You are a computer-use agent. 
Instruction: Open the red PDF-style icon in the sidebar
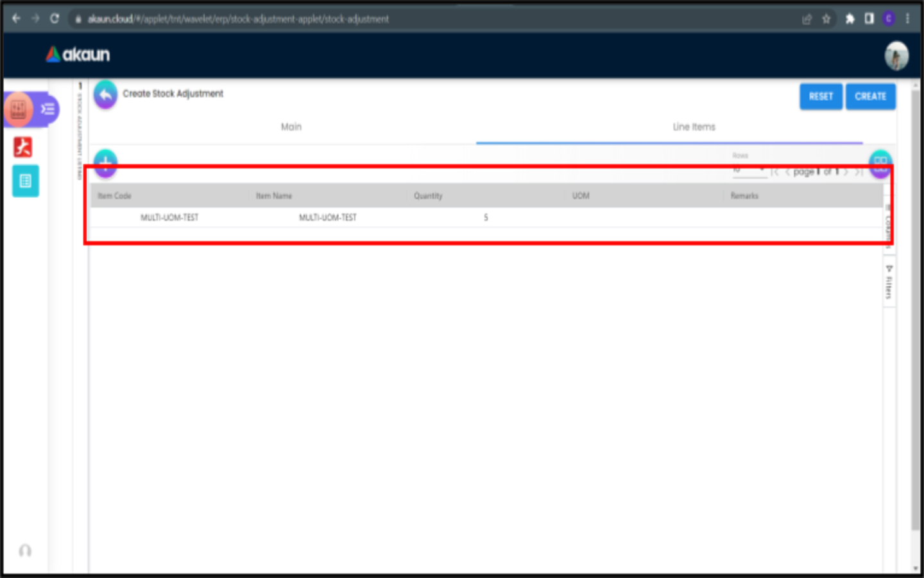(23, 147)
